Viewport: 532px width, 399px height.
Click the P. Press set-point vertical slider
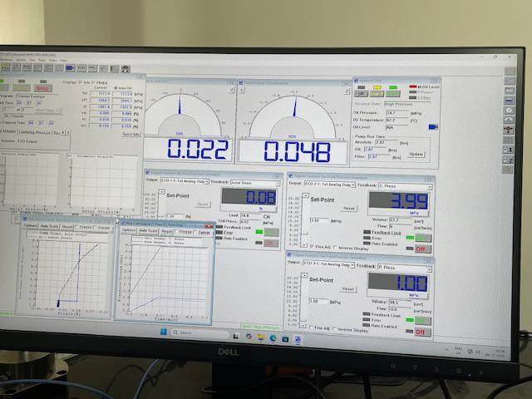303,299
